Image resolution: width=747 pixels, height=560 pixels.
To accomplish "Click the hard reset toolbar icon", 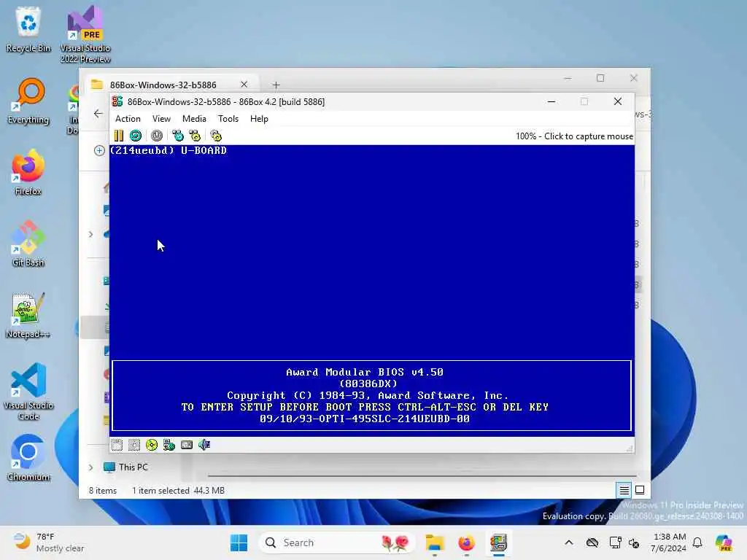I will pos(136,136).
